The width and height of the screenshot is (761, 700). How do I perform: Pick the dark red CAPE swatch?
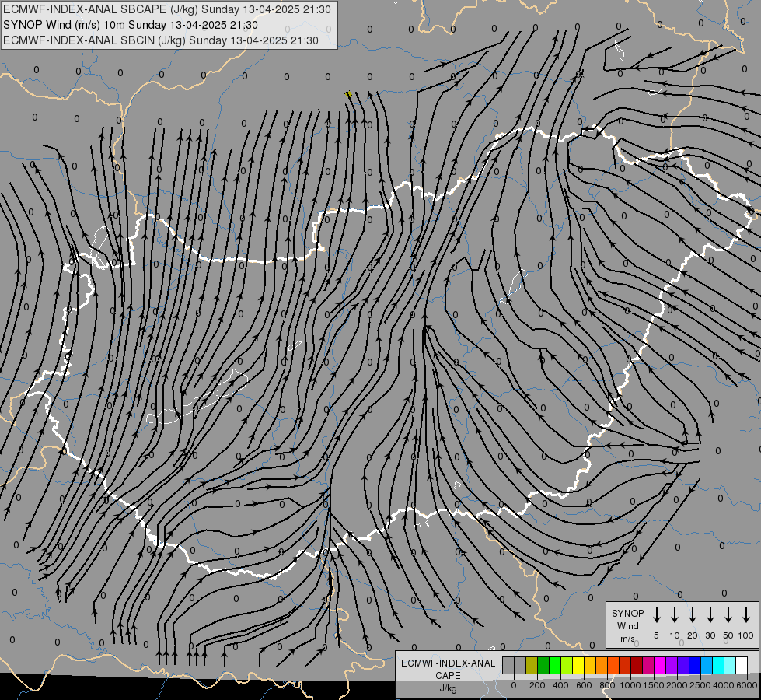point(637,665)
